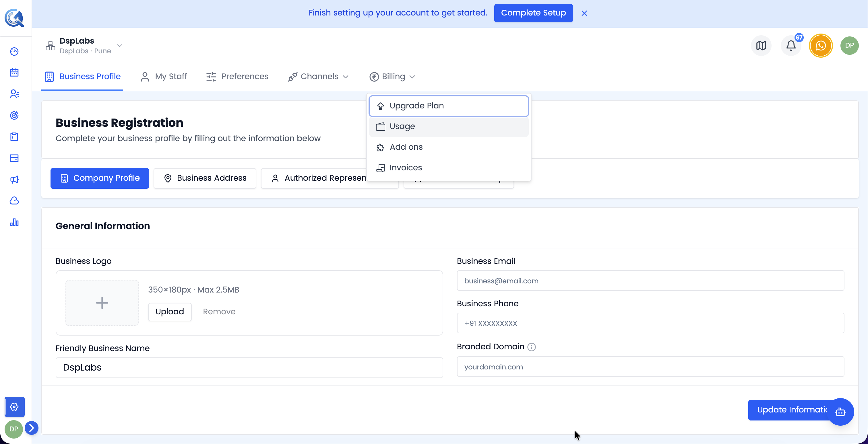Image resolution: width=868 pixels, height=444 pixels.
Task: Select Usage from Billing menu
Action: (449, 126)
